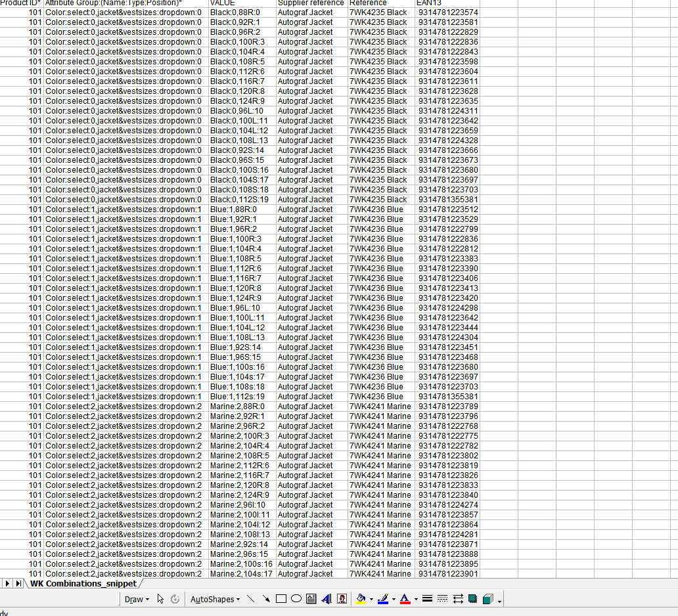Insert a Text Box from drawing toolbar
Viewport: 678px width, 616px height.
311,599
